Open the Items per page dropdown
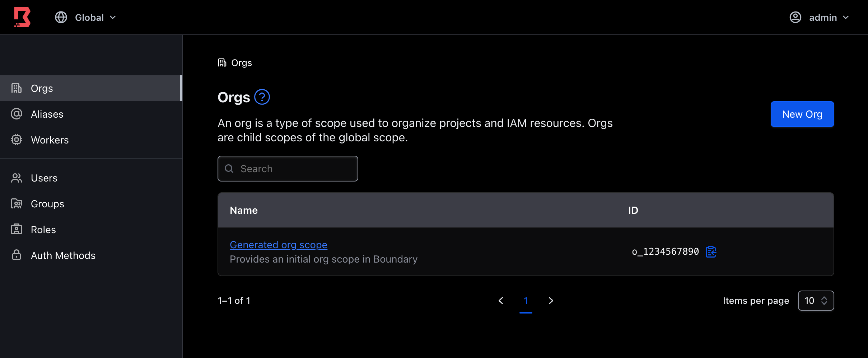Image resolution: width=868 pixels, height=358 pixels. [816, 301]
